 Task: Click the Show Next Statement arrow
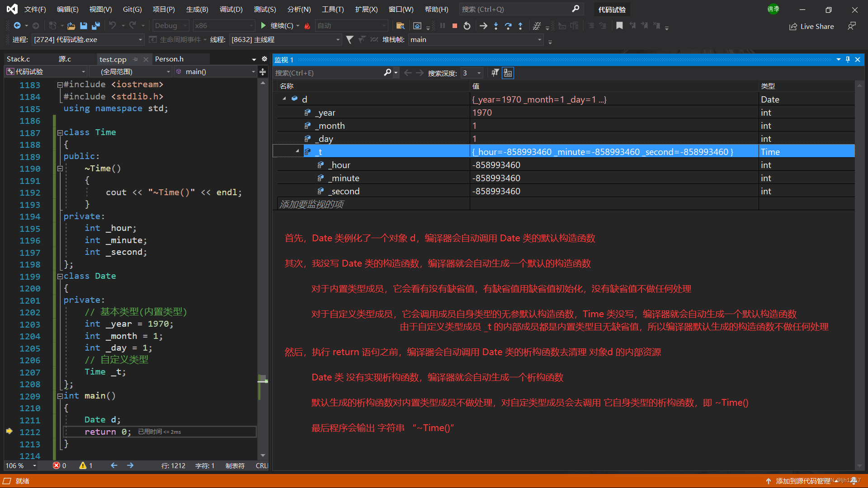483,26
